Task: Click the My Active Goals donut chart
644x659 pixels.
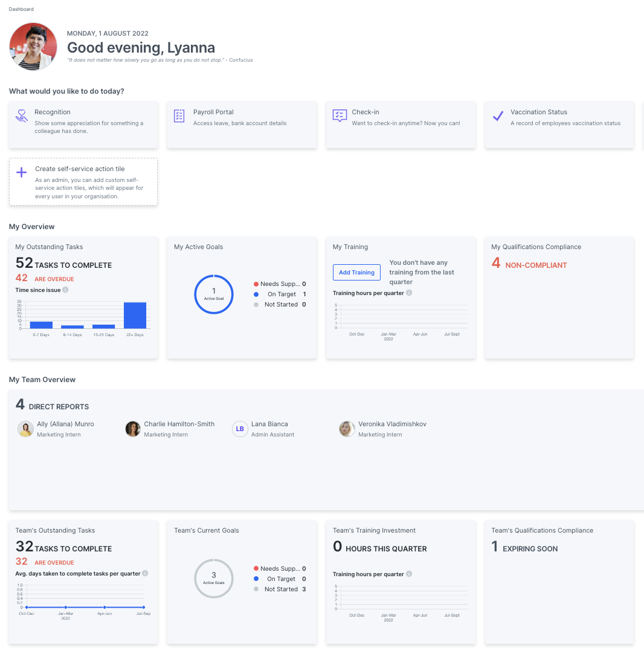Action: (214, 294)
